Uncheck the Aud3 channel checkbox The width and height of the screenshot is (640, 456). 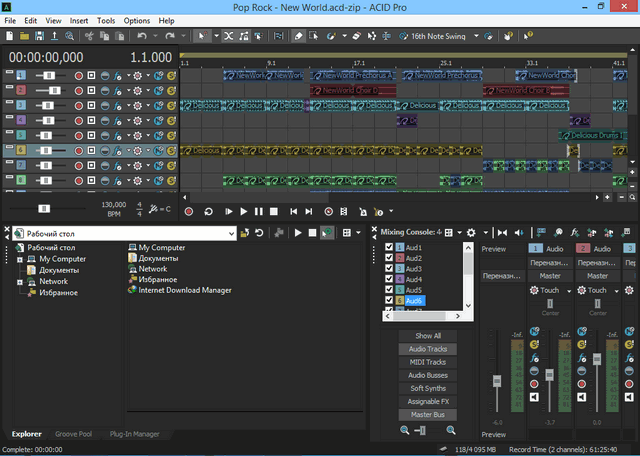(390, 269)
